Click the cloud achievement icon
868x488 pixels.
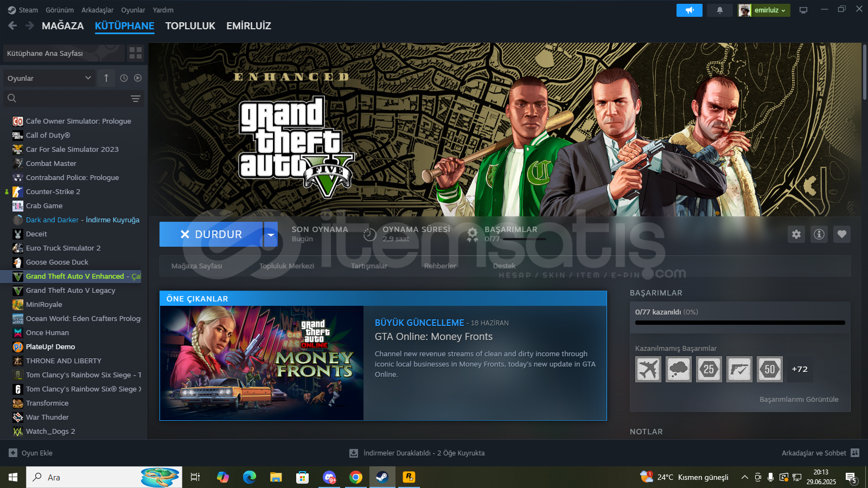(679, 369)
